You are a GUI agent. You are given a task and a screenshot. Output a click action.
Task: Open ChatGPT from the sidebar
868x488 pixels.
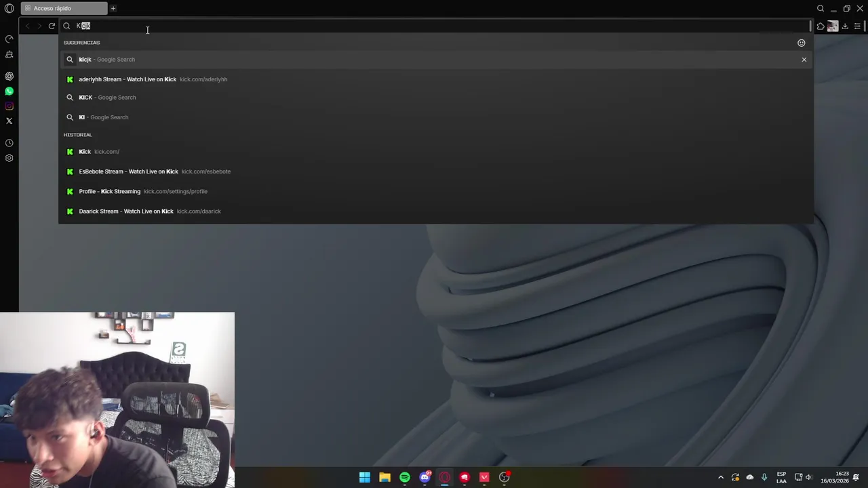[9, 76]
